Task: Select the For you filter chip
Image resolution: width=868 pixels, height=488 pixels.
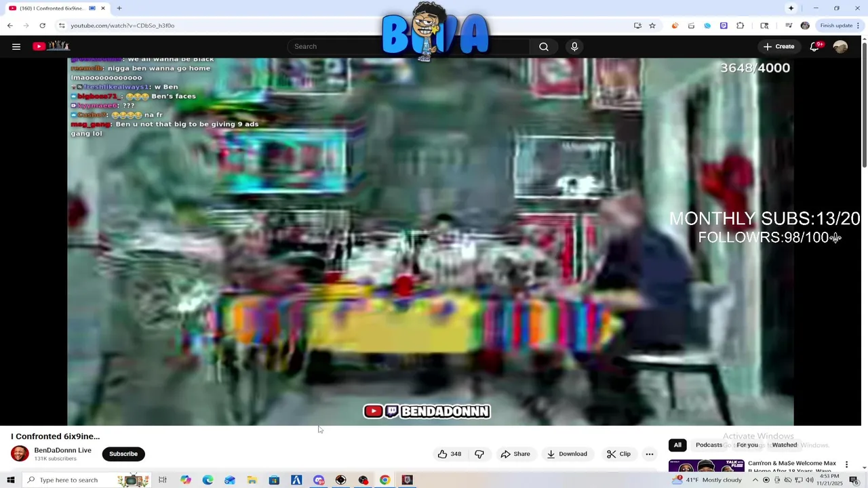Action: click(747, 445)
